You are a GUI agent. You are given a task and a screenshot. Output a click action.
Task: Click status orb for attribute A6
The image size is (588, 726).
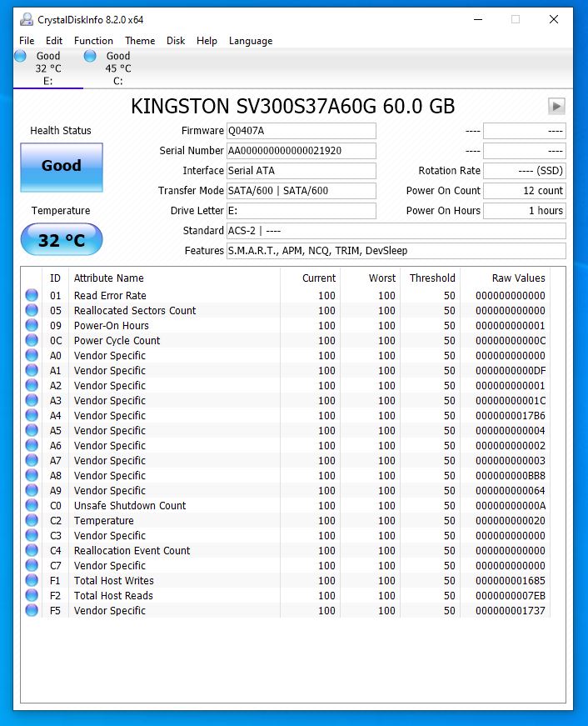coord(32,445)
